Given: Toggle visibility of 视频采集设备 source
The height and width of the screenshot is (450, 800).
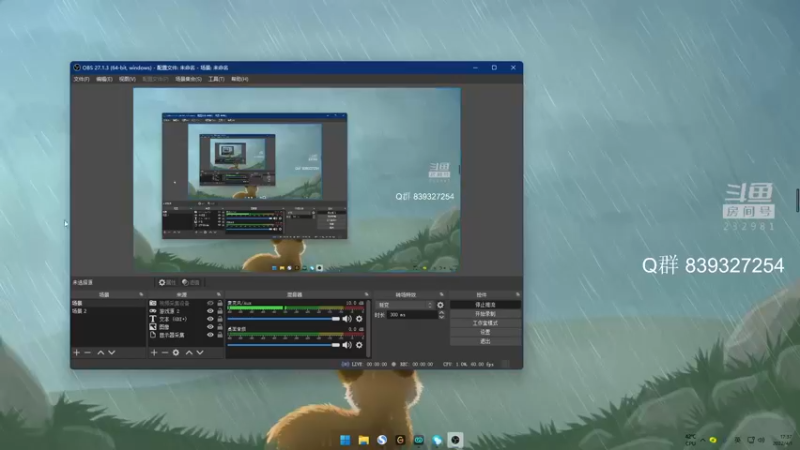Looking at the screenshot, I should click(210, 303).
